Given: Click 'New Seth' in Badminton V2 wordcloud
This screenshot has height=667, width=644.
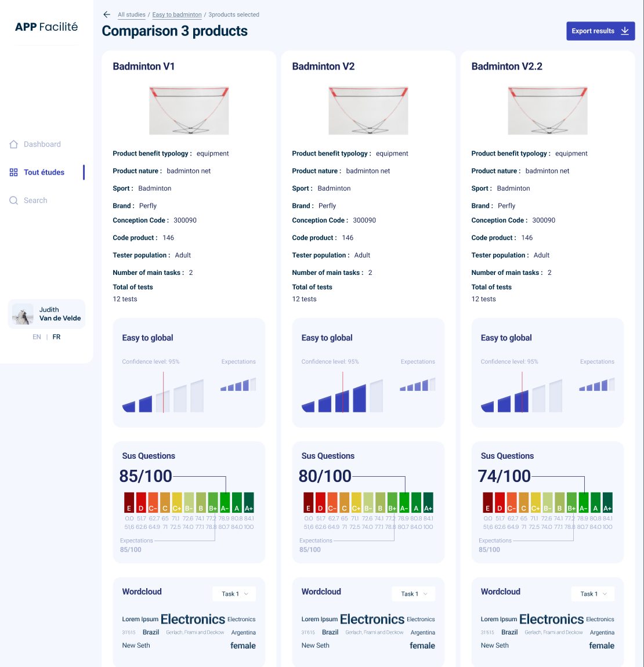Looking at the screenshot, I should click(x=316, y=646).
